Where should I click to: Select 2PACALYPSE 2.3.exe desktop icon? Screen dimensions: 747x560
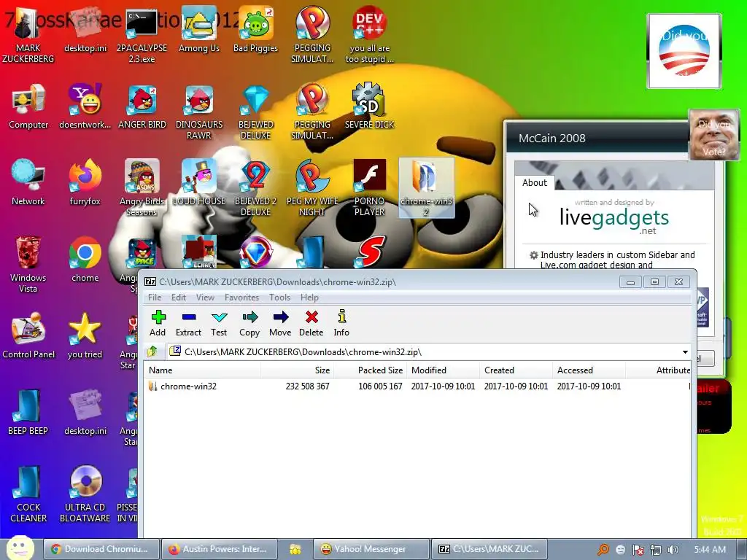click(x=142, y=36)
